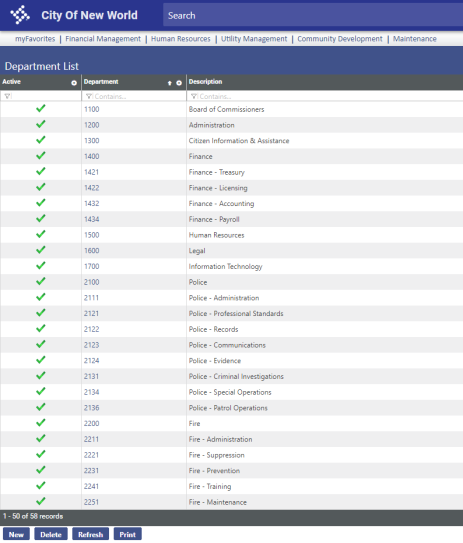Open the Department column options circle icon
The image size is (463, 543).
(179, 83)
